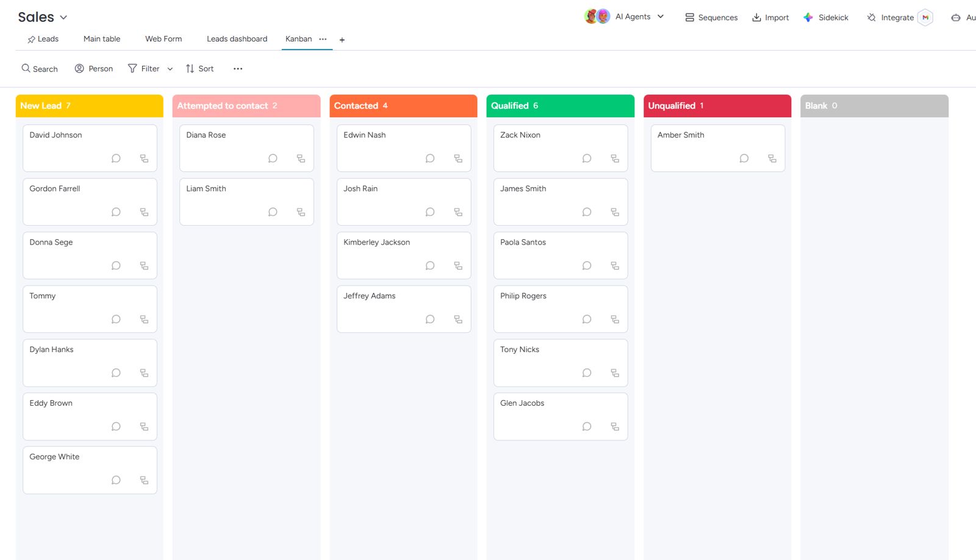
Task: Click the Qualified column header
Action: click(x=561, y=106)
